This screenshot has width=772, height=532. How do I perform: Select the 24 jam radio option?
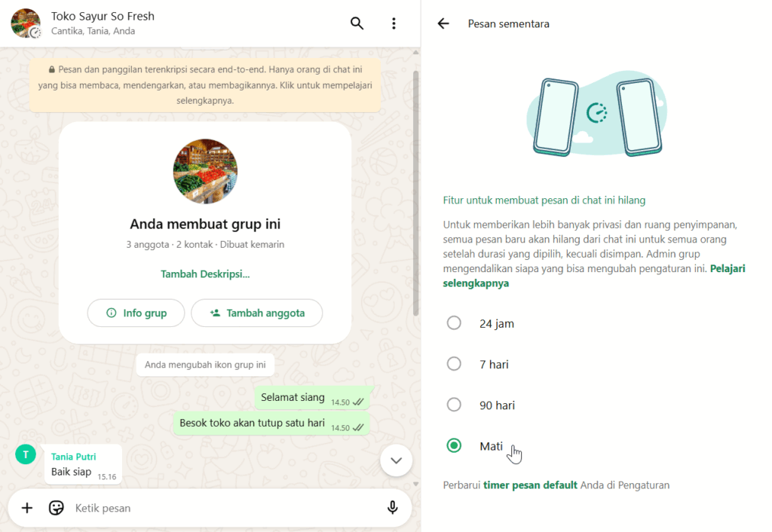(453, 323)
